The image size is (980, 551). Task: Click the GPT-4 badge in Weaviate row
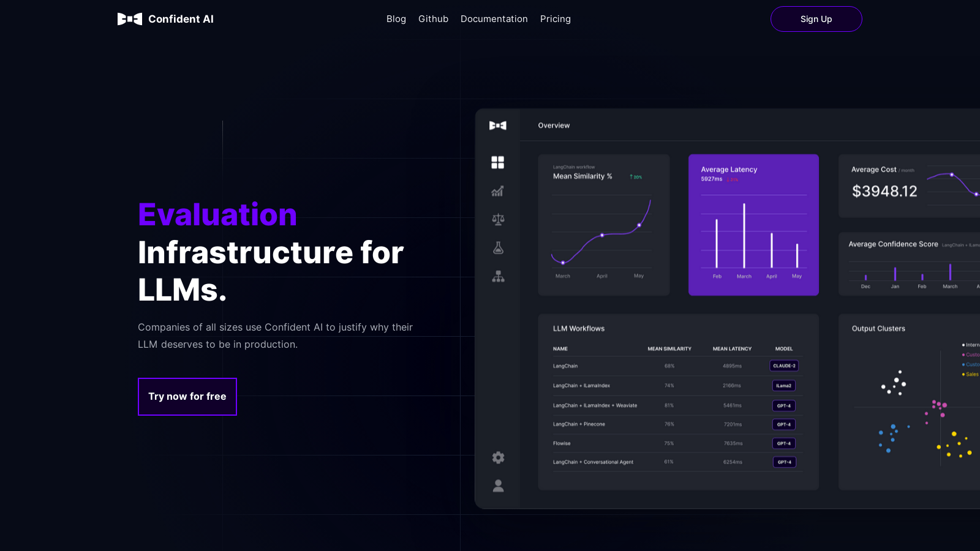coord(784,405)
